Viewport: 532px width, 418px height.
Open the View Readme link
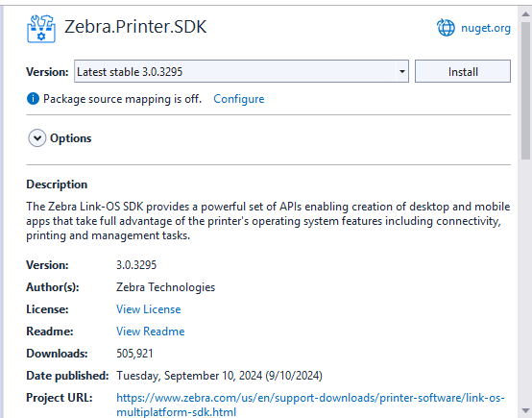point(151,332)
